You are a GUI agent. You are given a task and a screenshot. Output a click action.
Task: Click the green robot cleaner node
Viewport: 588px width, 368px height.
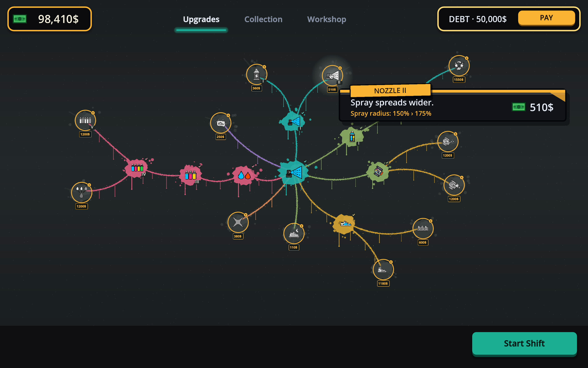click(x=378, y=171)
